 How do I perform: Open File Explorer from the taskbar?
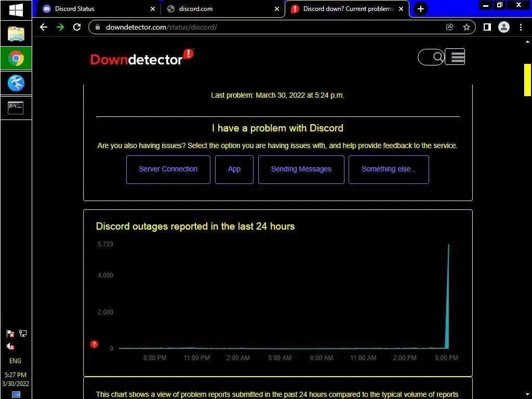tap(16, 34)
